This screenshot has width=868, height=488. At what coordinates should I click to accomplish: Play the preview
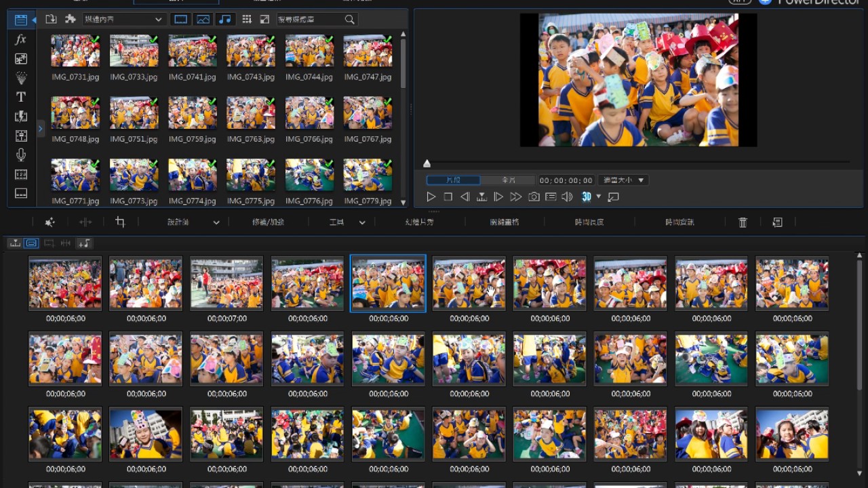[431, 197]
